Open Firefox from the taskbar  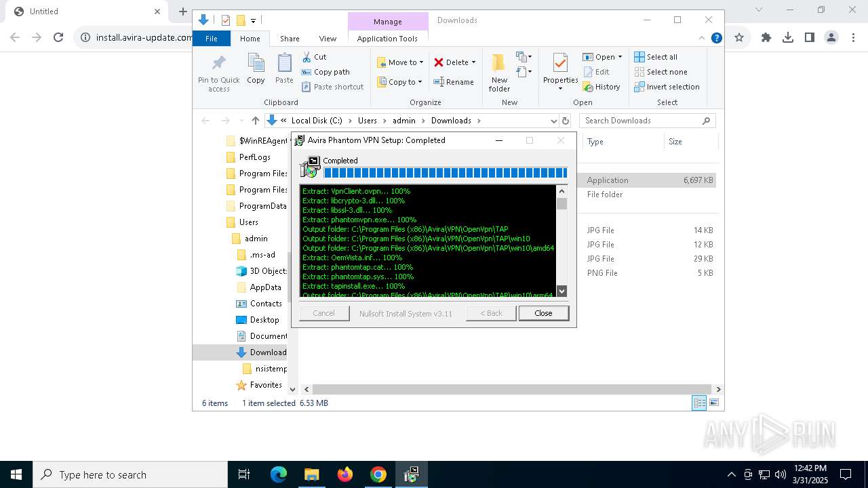345,474
